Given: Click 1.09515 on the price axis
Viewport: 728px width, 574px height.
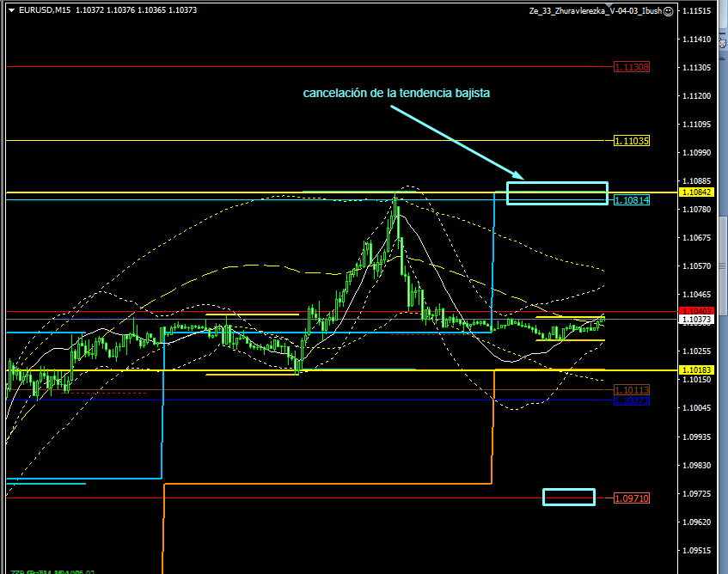Looking at the screenshot, I should 696,551.
